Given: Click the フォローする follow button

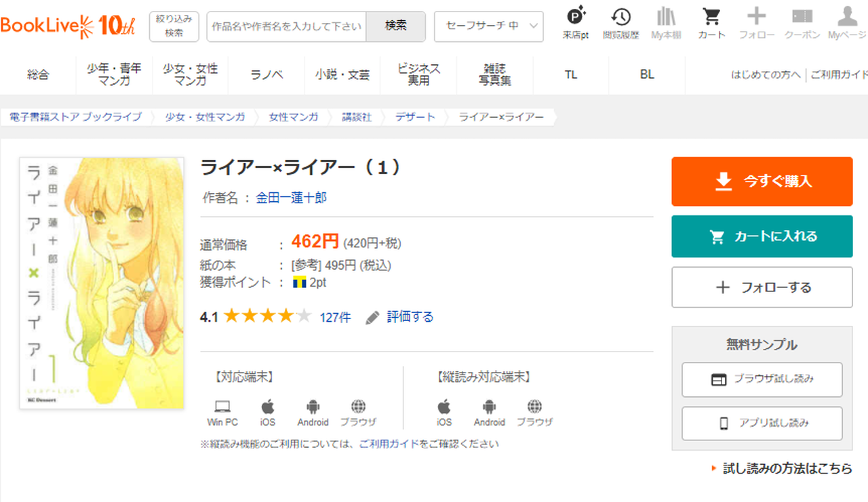Looking at the screenshot, I should click(x=762, y=287).
